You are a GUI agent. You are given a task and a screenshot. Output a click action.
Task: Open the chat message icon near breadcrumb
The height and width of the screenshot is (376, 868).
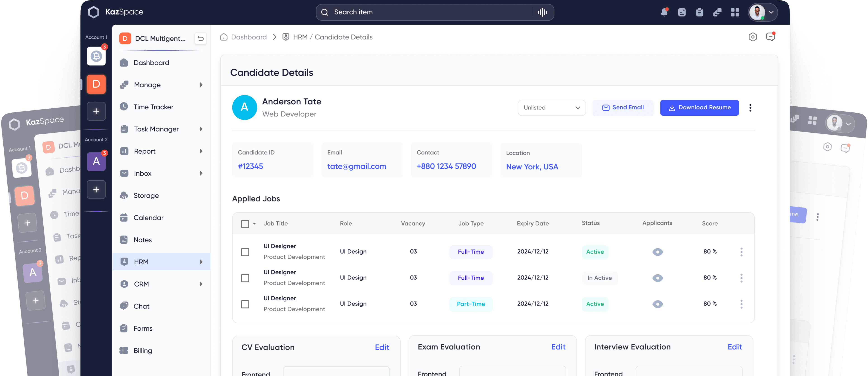coord(770,37)
